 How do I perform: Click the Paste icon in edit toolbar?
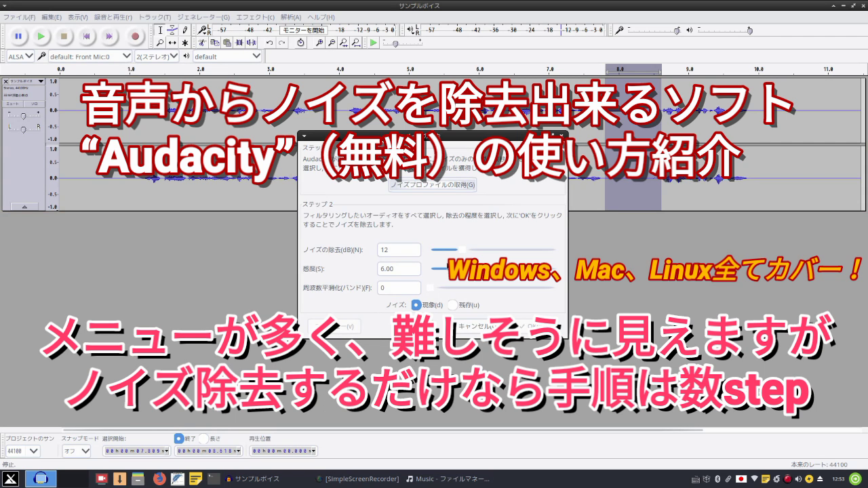pos(226,43)
